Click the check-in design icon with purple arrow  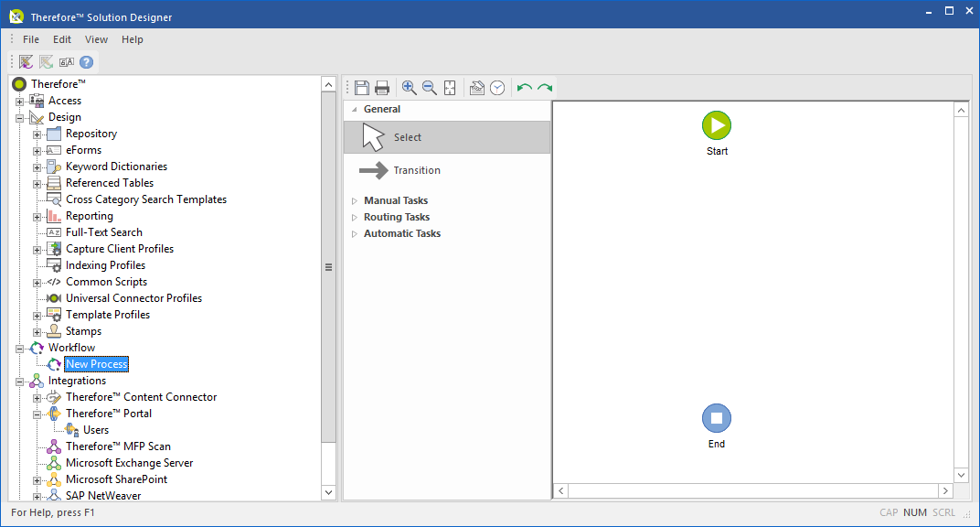(x=25, y=61)
